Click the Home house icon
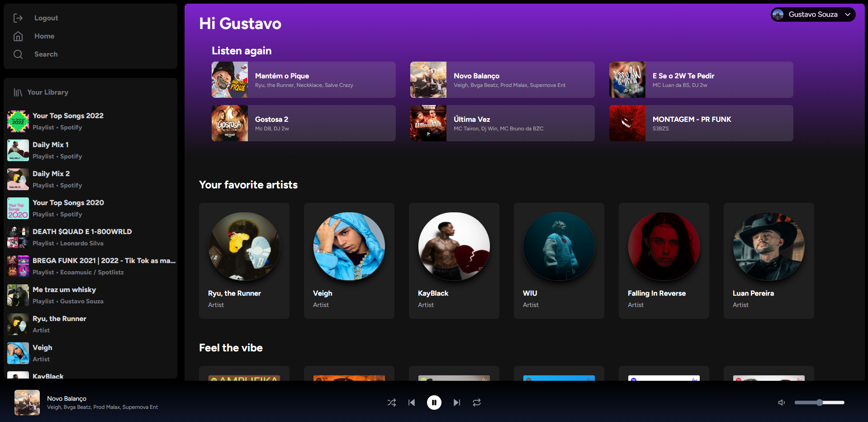The height and width of the screenshot is (422, 868). (18, 36)
